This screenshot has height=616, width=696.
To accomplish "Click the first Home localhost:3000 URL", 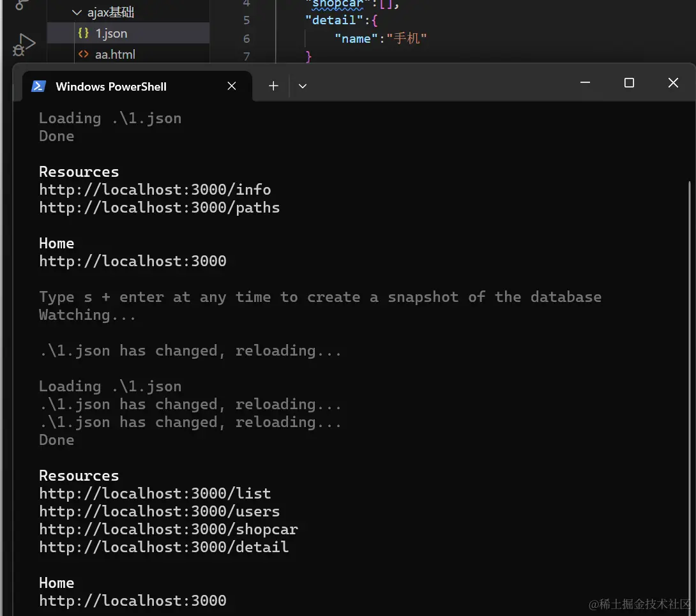I will 133,261.
